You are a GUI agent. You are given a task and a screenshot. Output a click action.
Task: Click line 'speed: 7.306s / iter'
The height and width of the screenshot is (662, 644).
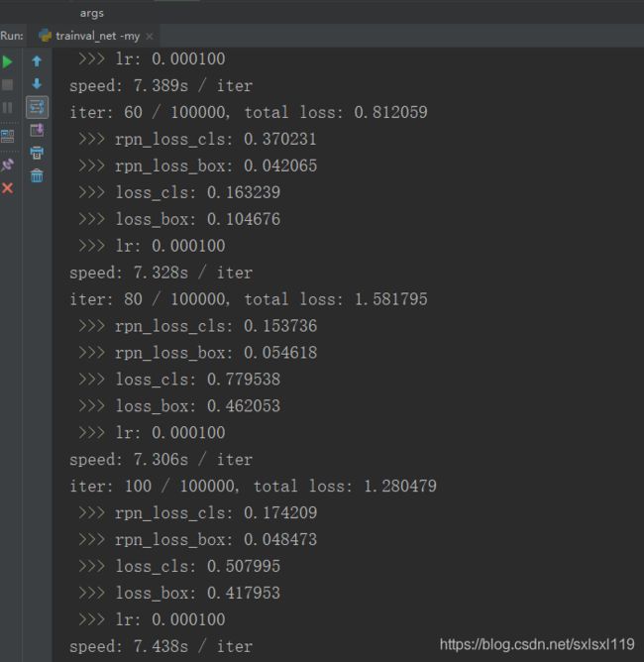(x=161, y=460)
